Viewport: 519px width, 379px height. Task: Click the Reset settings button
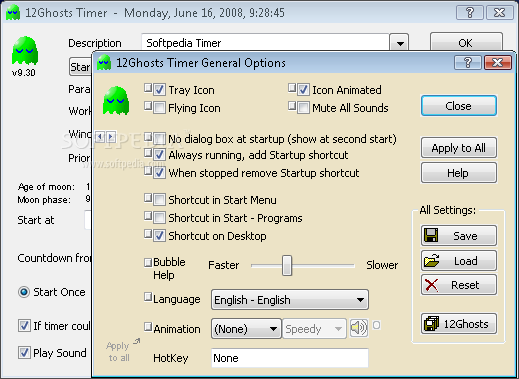point(459,285)
